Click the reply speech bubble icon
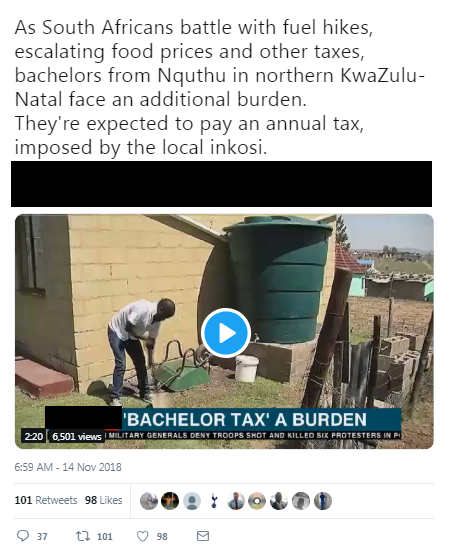Screen dimensions: 456x555 coord(23,536)
